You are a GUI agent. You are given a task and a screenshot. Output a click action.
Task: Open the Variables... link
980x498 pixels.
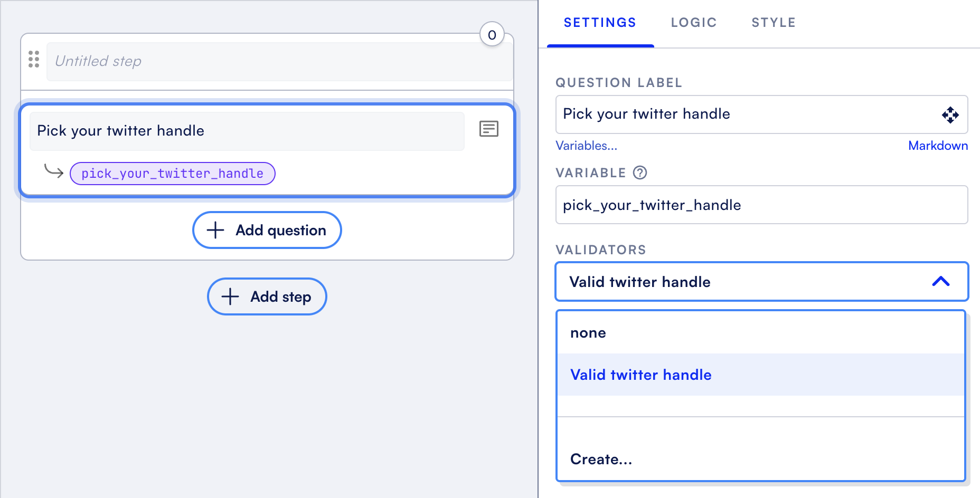click(586, 146)
